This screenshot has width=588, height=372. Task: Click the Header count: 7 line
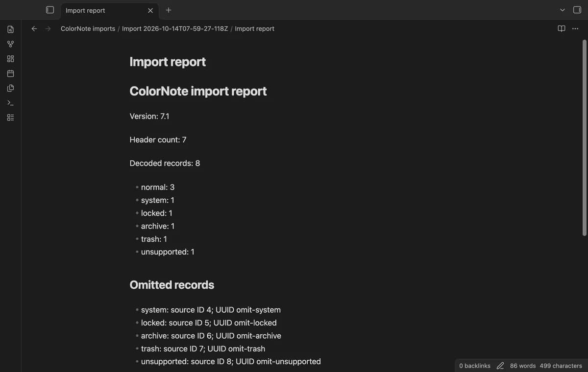(x=158, y=139)
